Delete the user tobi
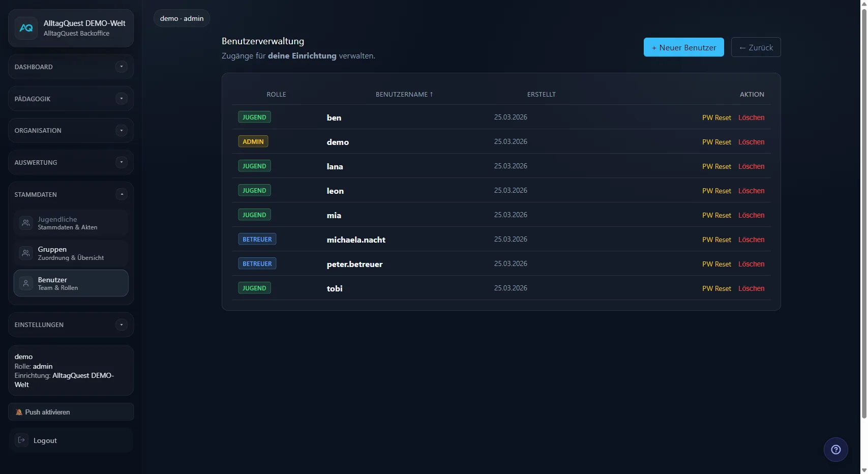The width and height of the screenshot is (868, 474). pos(751,288)
